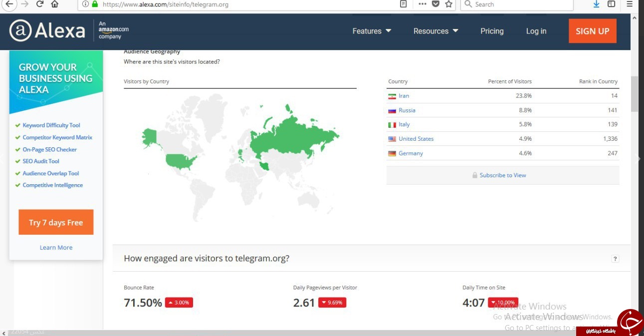Click the vertical page scrollbar thumb

coord(635,94)
